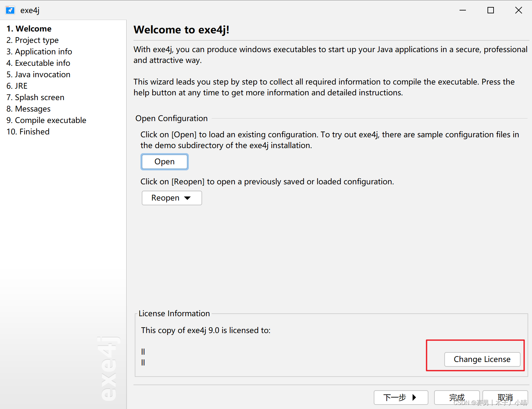
Task: Click the Open configuration button
Action: 165,162
